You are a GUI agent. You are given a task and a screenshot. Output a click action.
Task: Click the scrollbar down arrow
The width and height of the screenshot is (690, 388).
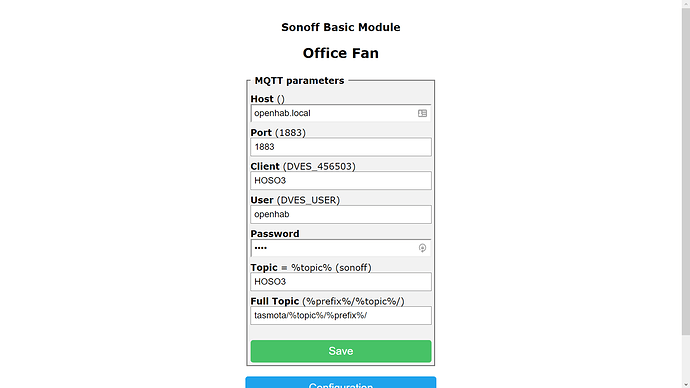pyautogui.click(x=686, y=384)
